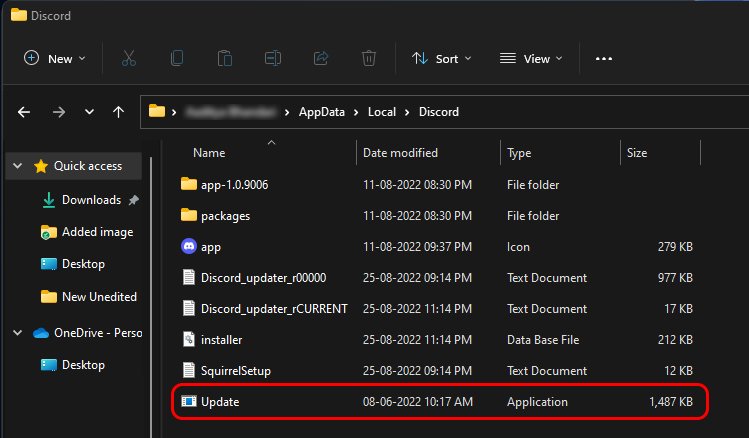
Task: Click the installer file icon
Action: 189,339
